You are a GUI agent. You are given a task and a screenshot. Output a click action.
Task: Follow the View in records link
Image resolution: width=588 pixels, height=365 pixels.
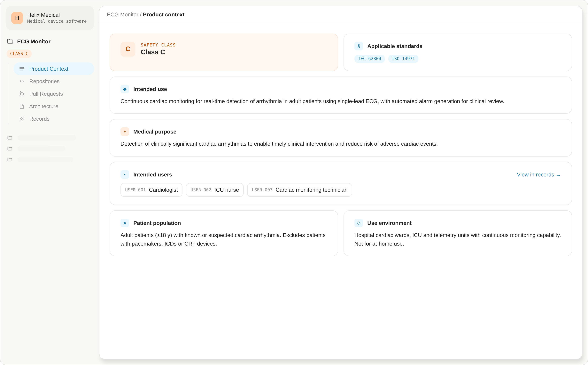[539, 175]
